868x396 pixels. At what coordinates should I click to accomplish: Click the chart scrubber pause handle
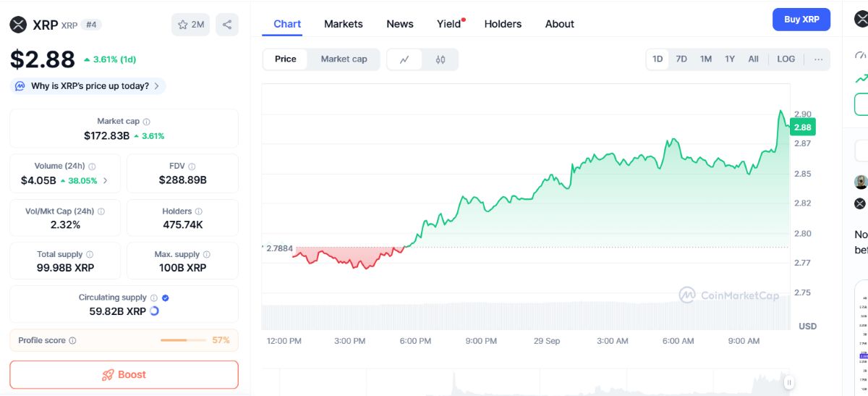(x=789, y=382)
